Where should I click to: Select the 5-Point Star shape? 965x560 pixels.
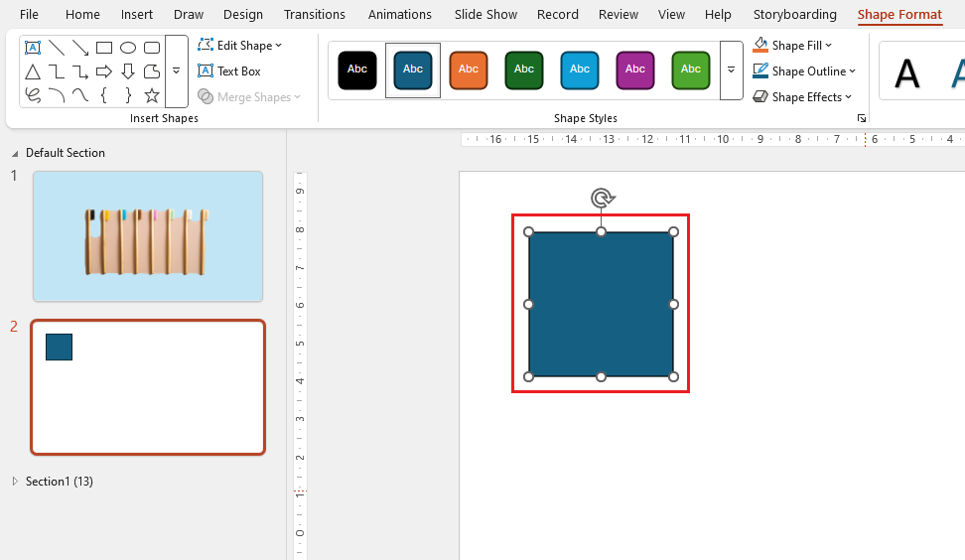151,95
